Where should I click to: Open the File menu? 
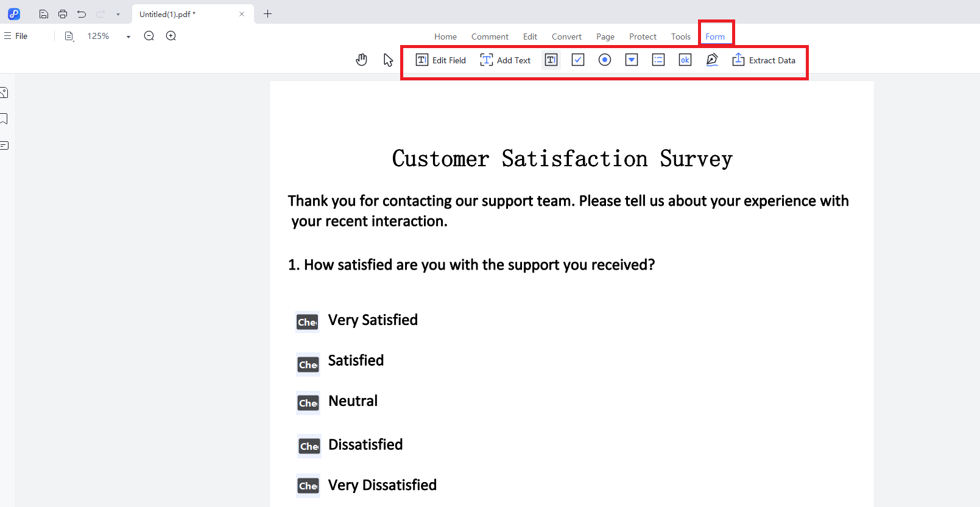[x=16, y=36]
